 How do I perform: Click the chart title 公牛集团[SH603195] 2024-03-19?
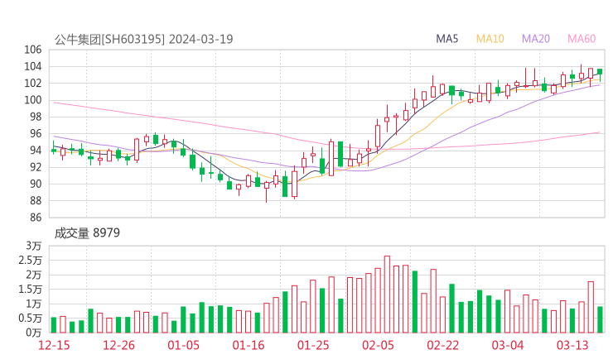click(x=143, y=39)
